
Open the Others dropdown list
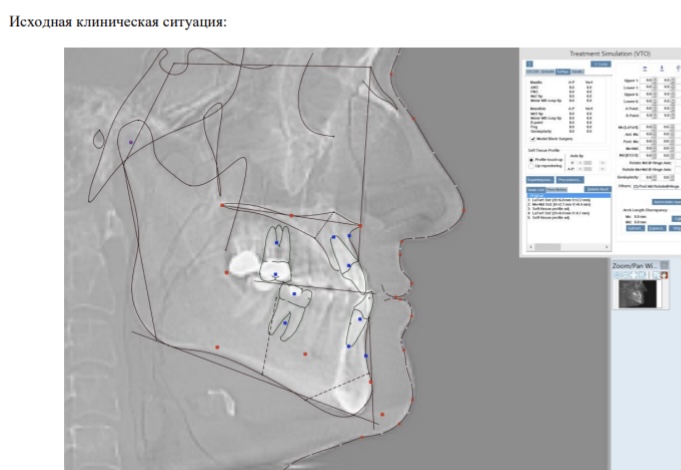657,187
